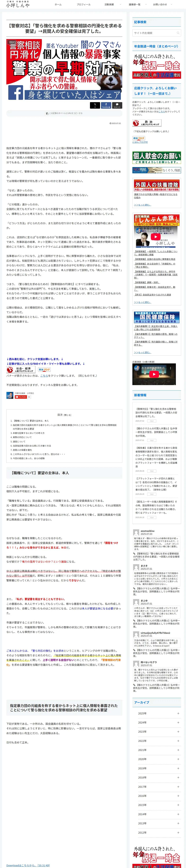The width and height of the screenshot is (186, 868).
Task: Open the ホーム menu item
Action: point(58,4)
